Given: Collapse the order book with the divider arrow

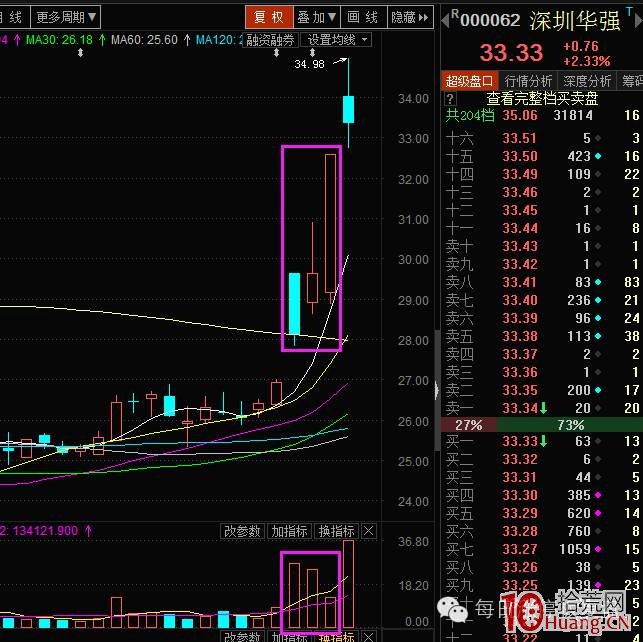Looking at the screenshot, I should [437, 390].
